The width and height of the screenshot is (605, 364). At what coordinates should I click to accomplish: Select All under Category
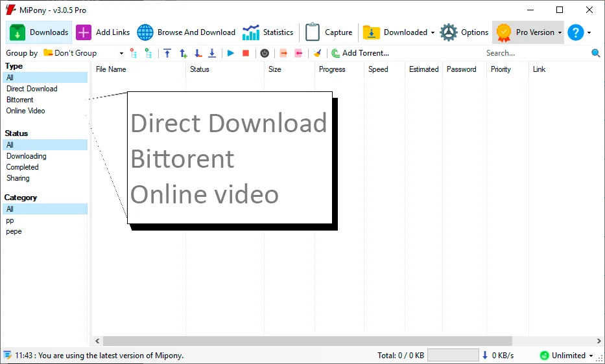[x=45, y=209]
